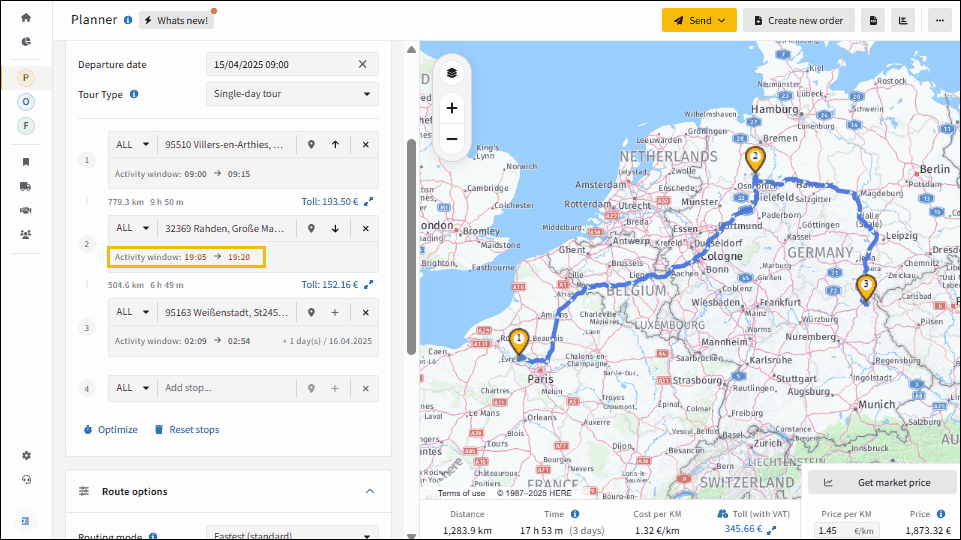The height and width of the screenshot is (540, 961).
Task: Select the F module circle in sidebar
Action: [26, 126]
